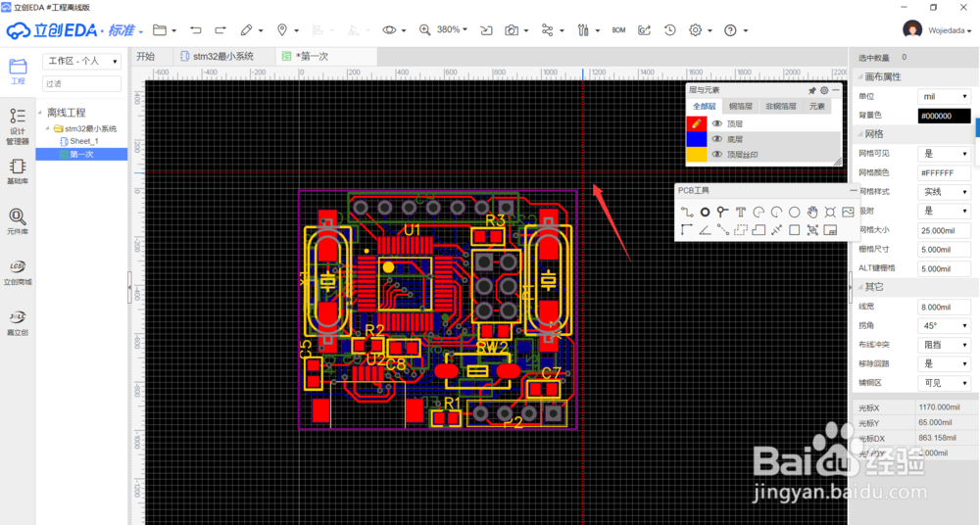Switch to 铜箔层 tab

[x=741, y=106]
